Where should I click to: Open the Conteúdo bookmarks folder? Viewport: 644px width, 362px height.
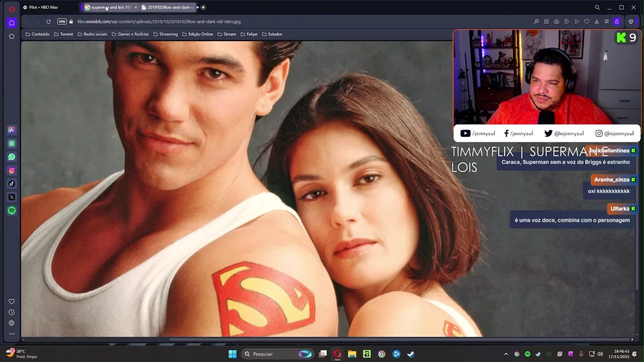[x=37, y=34]
